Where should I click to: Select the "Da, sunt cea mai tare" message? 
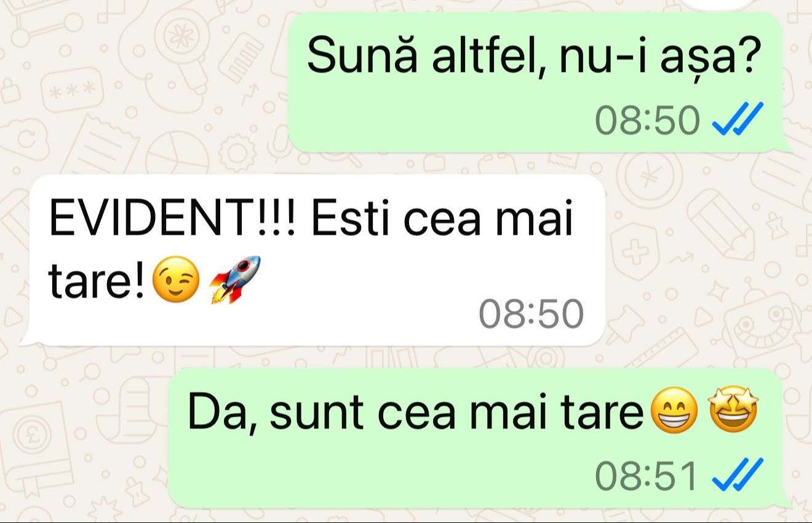475,438
